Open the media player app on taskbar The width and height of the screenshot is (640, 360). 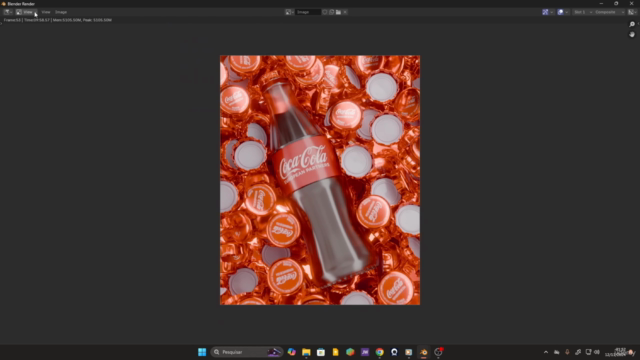coord(409,352)
